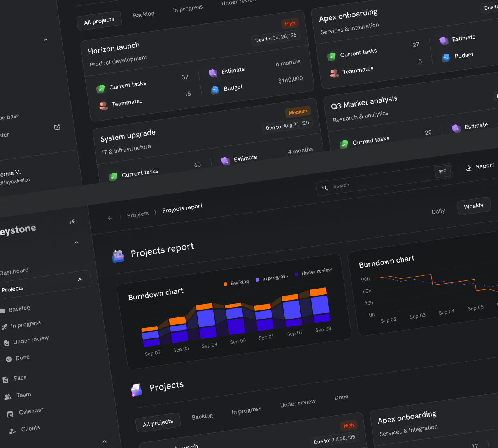Open the System upgrade project card title
The width and height of the screenshot is (498, 448).
[x=128, y=136]
